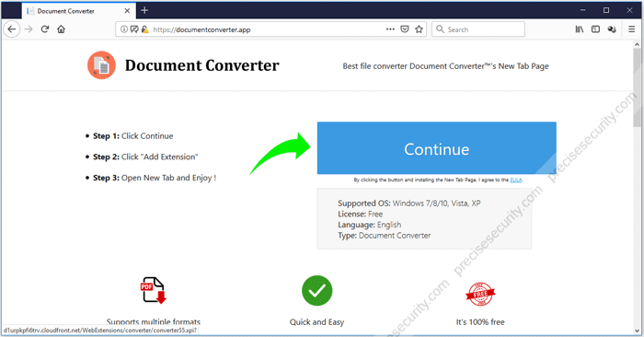Click the blue Continue button
This screenshot has height=337, width=644.
pos(437,148)
